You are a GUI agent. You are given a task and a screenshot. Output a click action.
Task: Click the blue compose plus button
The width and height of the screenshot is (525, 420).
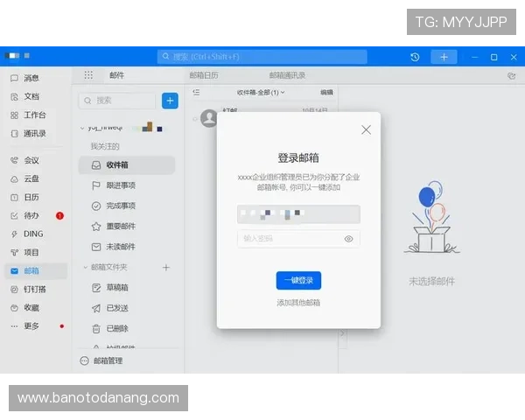pos(170,101)
